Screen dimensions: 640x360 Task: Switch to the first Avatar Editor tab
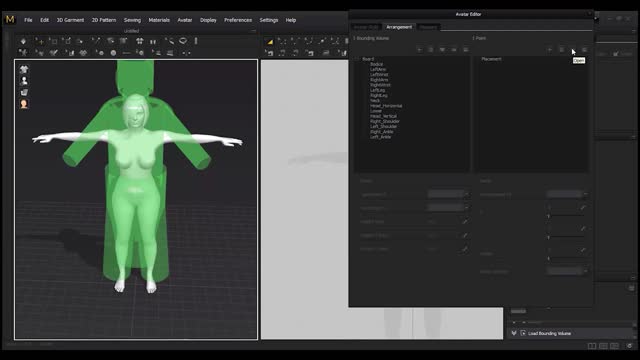pos(366,27)
